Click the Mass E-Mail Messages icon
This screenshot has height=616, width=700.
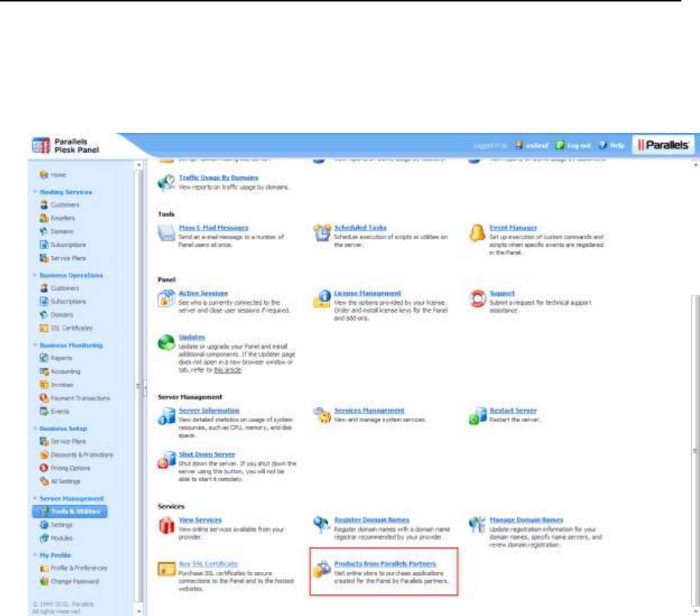(x=166, y=233)
